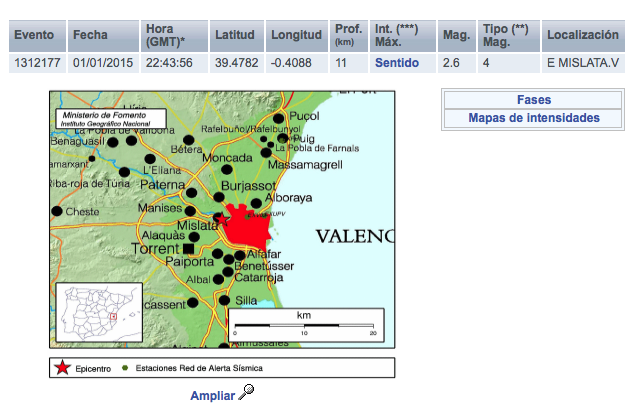Click the Burjassot label on map
This screenshot has height=413, width=635.
tap(248, 186)
